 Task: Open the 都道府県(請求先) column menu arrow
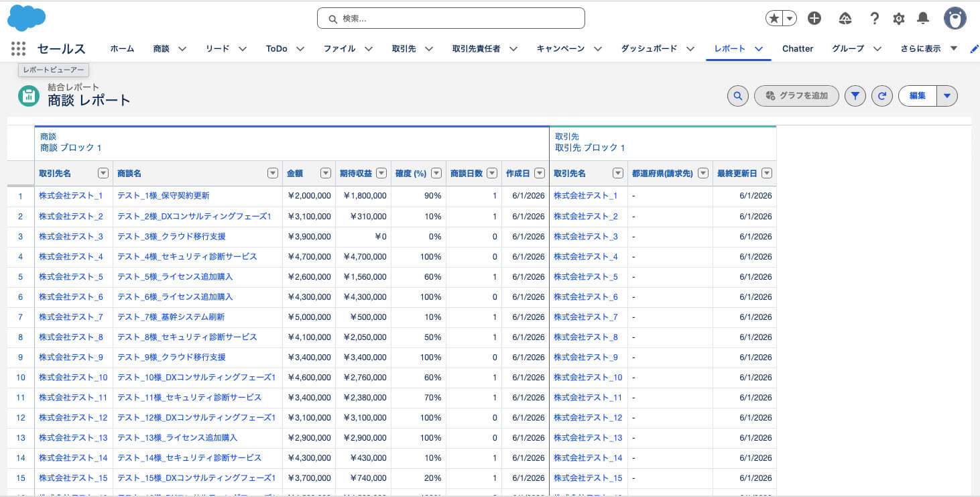point(703,173)
